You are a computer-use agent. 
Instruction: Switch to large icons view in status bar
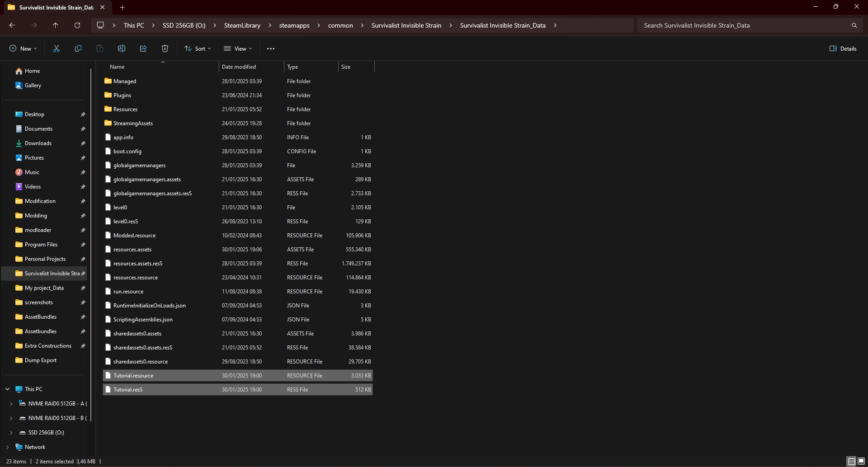[x=861, y=461]
